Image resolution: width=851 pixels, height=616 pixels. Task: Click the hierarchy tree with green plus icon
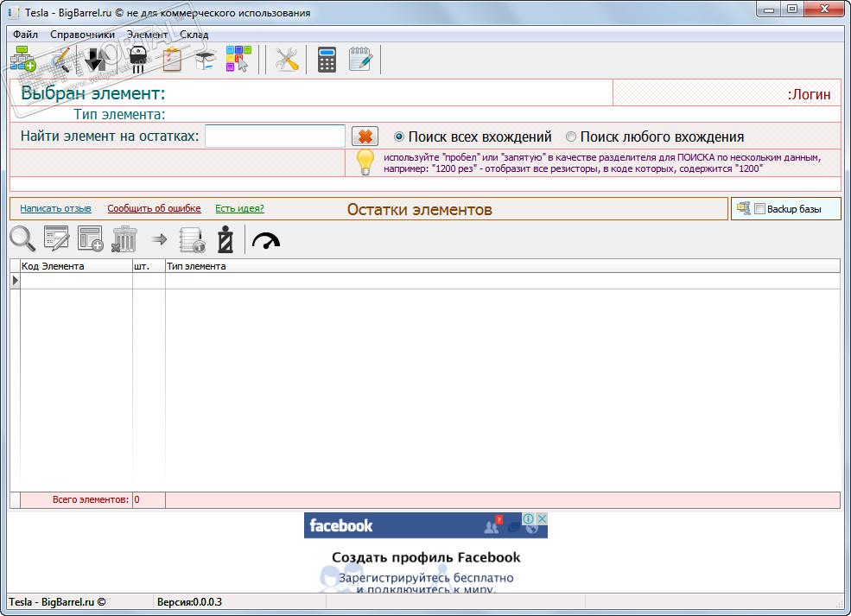point(22,59)
